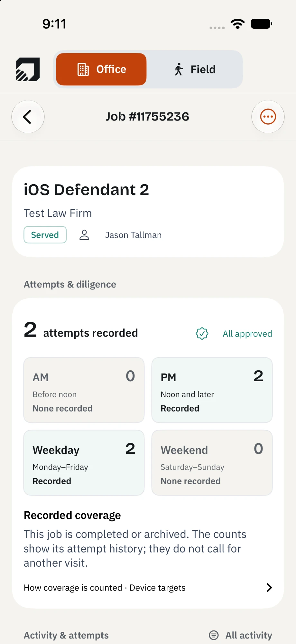
Task: Expand coverage details chevron arrow
Action: 269,588
